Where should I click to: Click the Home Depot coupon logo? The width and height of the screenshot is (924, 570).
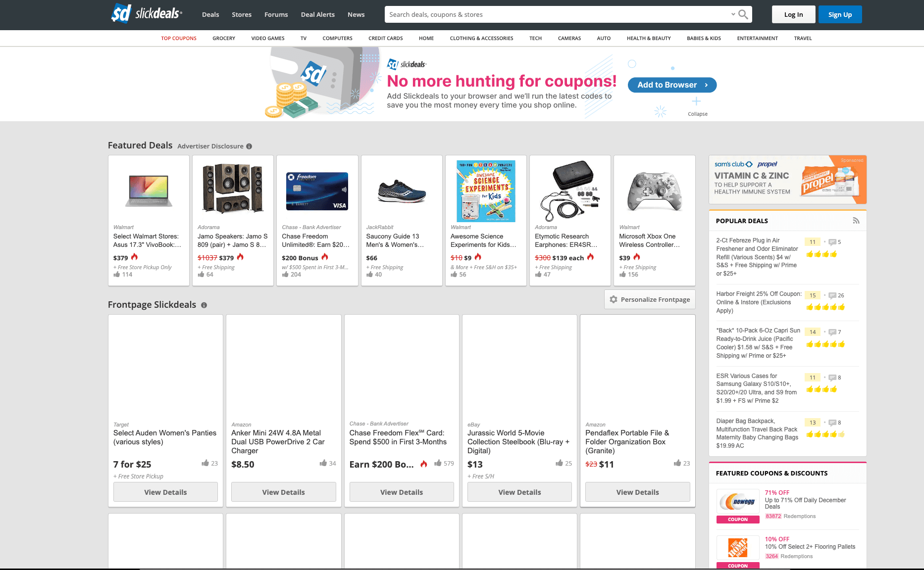click(738, 548)
